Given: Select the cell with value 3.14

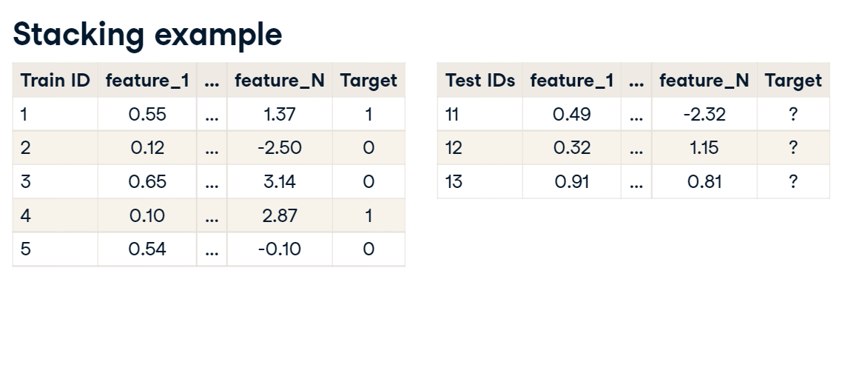Looking at the screenshot, I should click(280, 181).
